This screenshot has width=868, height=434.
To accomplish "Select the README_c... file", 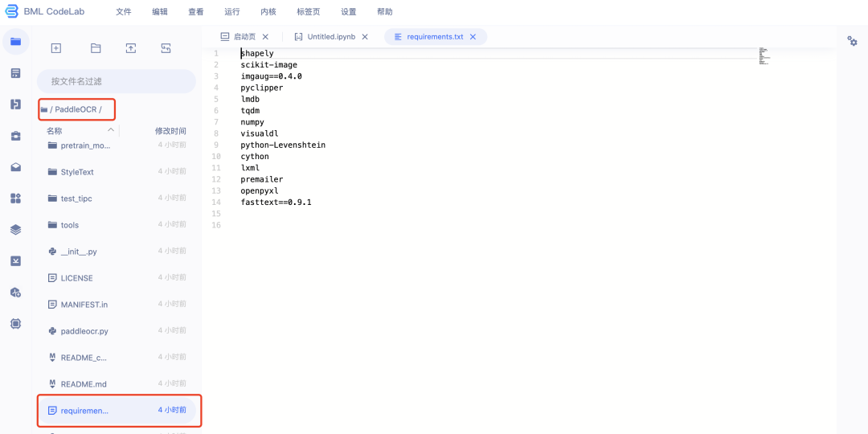I will point(117,357).
